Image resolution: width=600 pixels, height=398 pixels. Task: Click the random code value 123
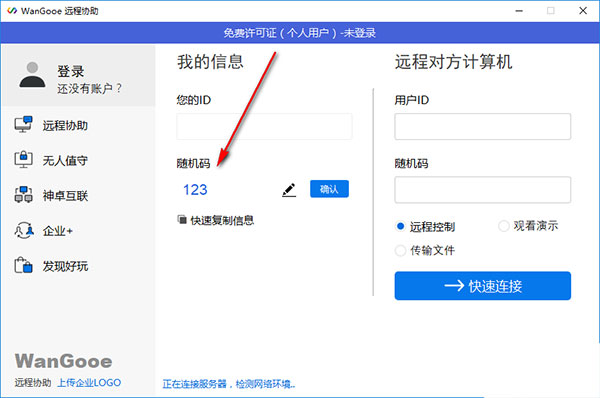pos(195,190)
